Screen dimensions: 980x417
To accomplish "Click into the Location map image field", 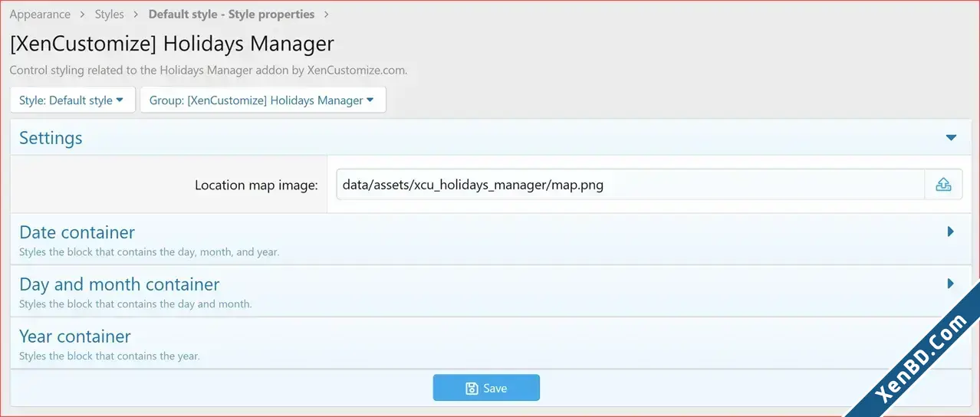I will pyautogui.click(x=630, y=185).
